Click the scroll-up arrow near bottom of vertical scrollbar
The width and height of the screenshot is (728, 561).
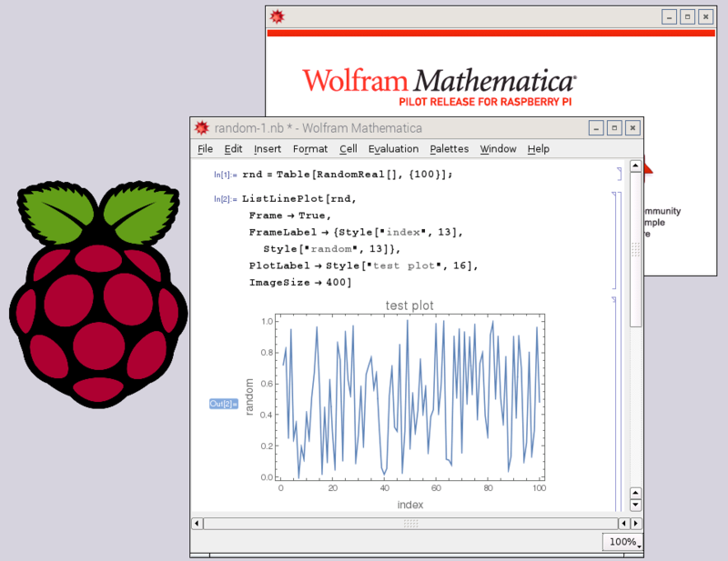635,493
